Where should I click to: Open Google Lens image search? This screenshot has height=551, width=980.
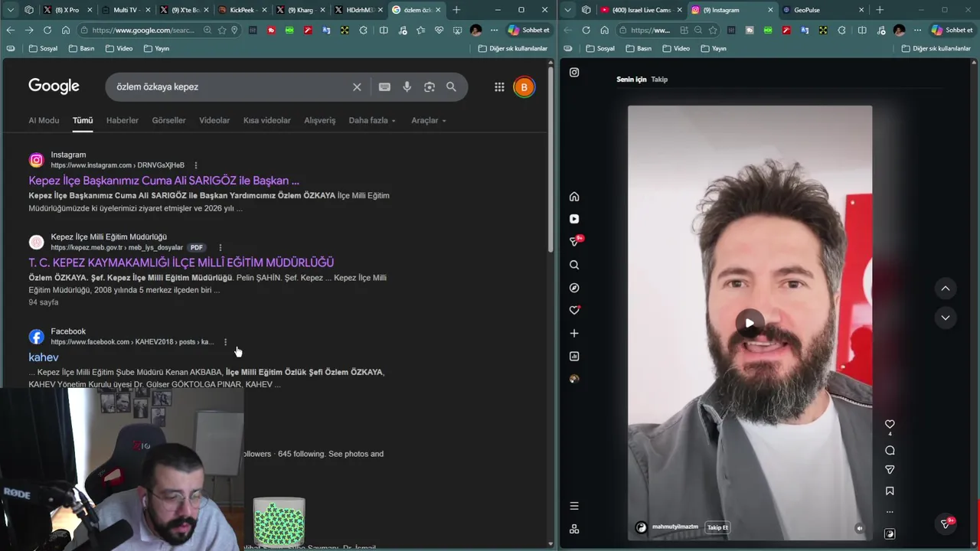(x=430, y=87)
